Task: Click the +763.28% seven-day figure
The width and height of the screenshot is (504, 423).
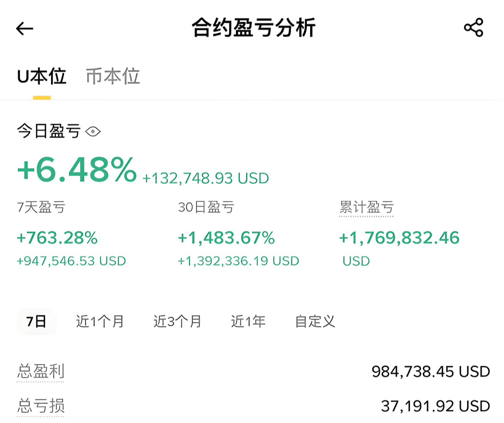Action: pos(57,238)
